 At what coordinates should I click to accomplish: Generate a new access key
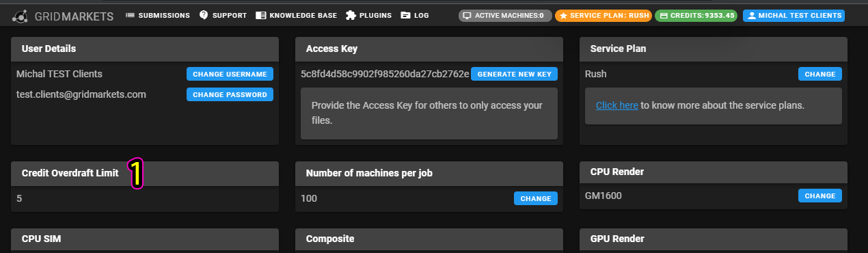tap(514, 74)
